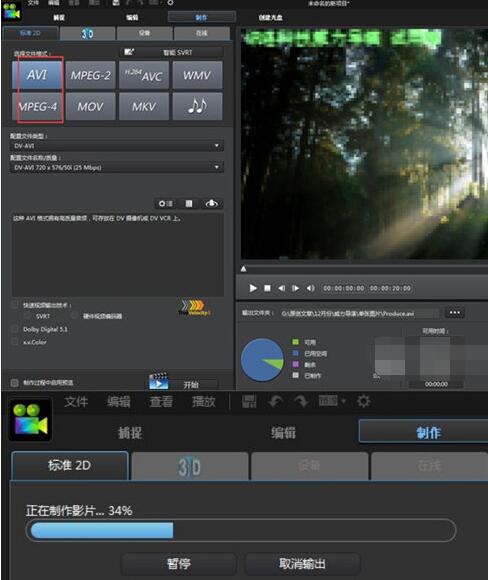Pick the audio-only music notes format
This screenshot has height=580, width=488.
point(198,107)
